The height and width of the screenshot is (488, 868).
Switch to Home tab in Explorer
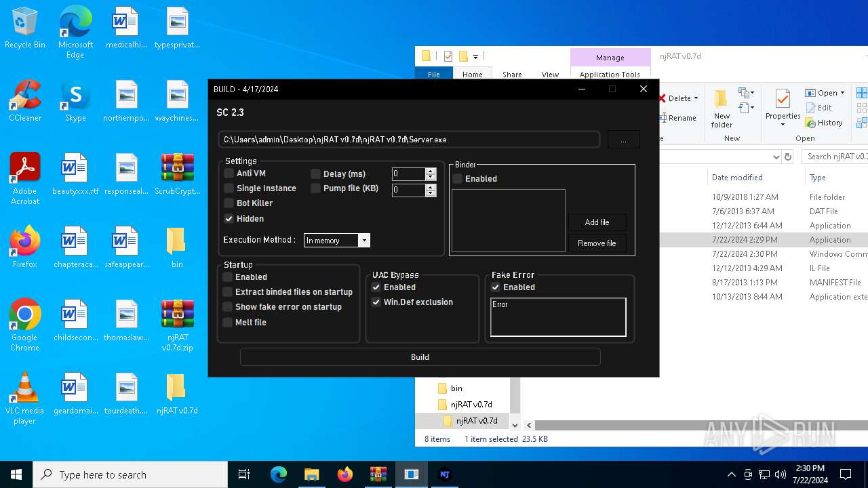473,75
